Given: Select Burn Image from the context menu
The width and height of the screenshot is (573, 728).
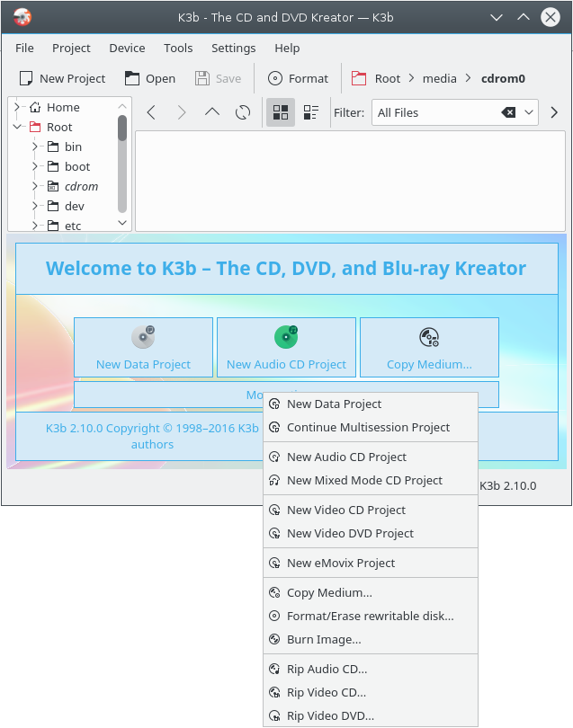Looking at the screenshot, I should [x=323, y=640].
